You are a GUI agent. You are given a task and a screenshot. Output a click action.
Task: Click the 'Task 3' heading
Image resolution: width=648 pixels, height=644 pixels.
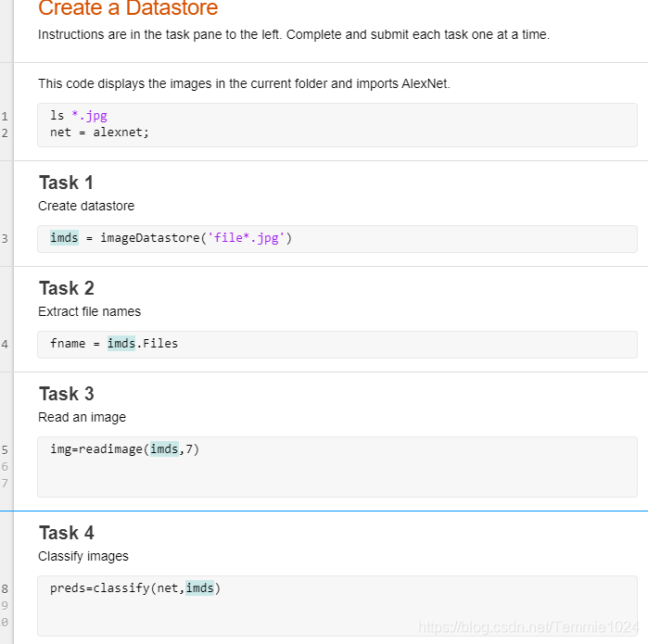(x=67, y=394)
